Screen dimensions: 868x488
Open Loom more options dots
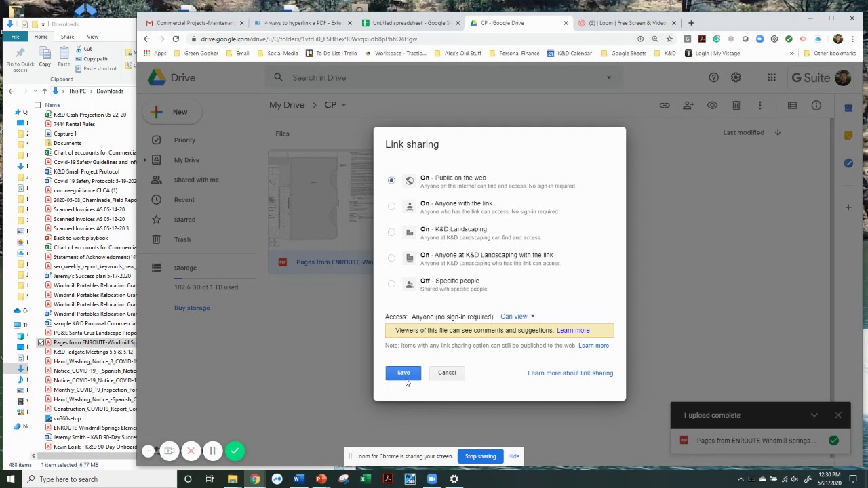tap(149, 451)
